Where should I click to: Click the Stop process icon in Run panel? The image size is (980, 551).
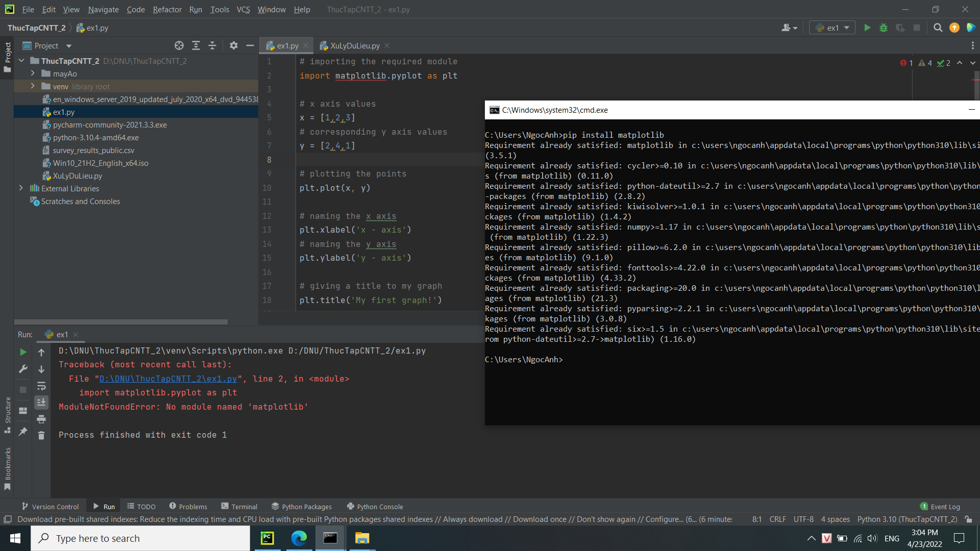tap(23, 390)
